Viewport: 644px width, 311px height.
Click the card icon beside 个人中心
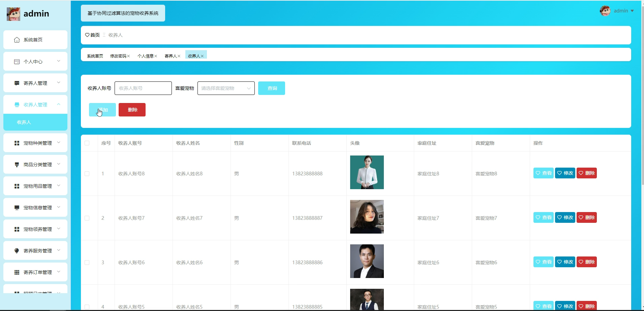pos(17,62)
